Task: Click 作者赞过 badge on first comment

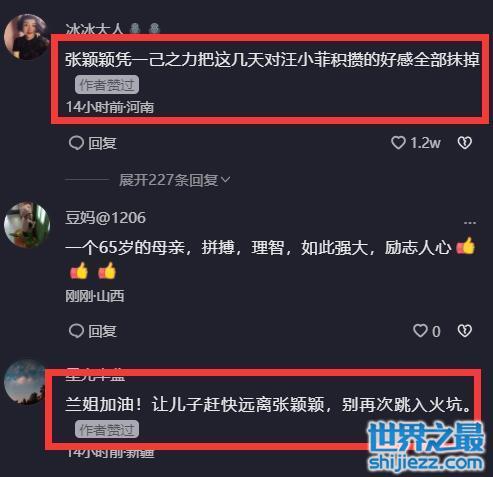Action: pyautogui.click(x=107, y=85)
